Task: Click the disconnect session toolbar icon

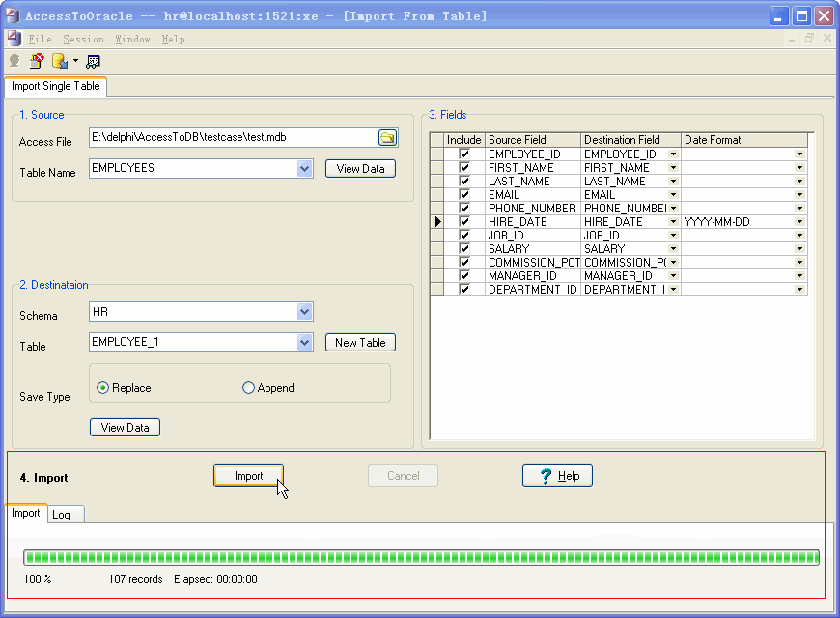Action: [x=37, y=61]
